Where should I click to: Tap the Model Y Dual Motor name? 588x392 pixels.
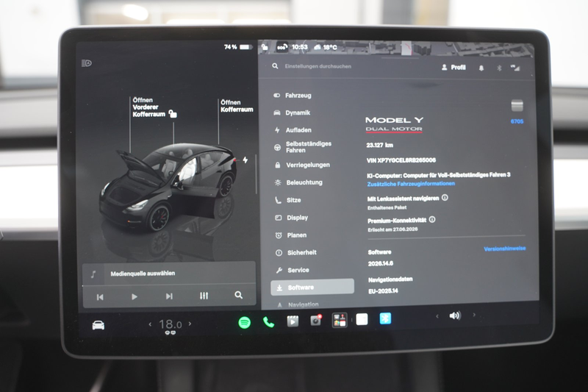(394, 124)
